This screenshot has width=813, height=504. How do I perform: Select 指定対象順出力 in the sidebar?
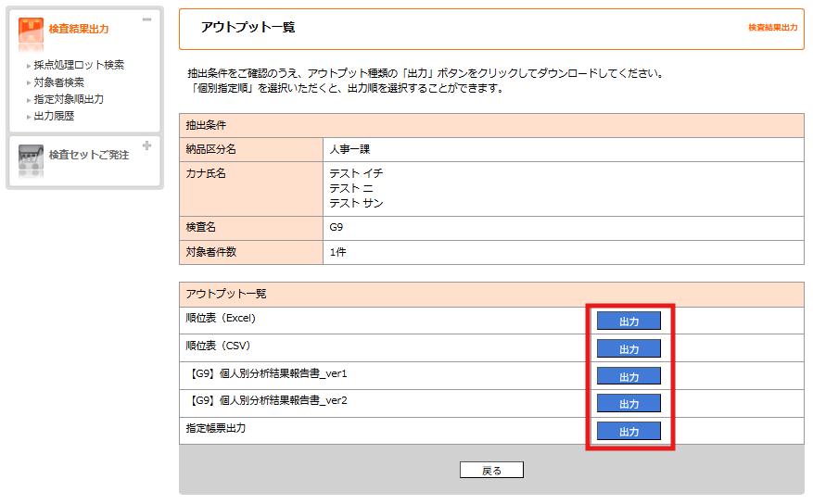[69, 99]
